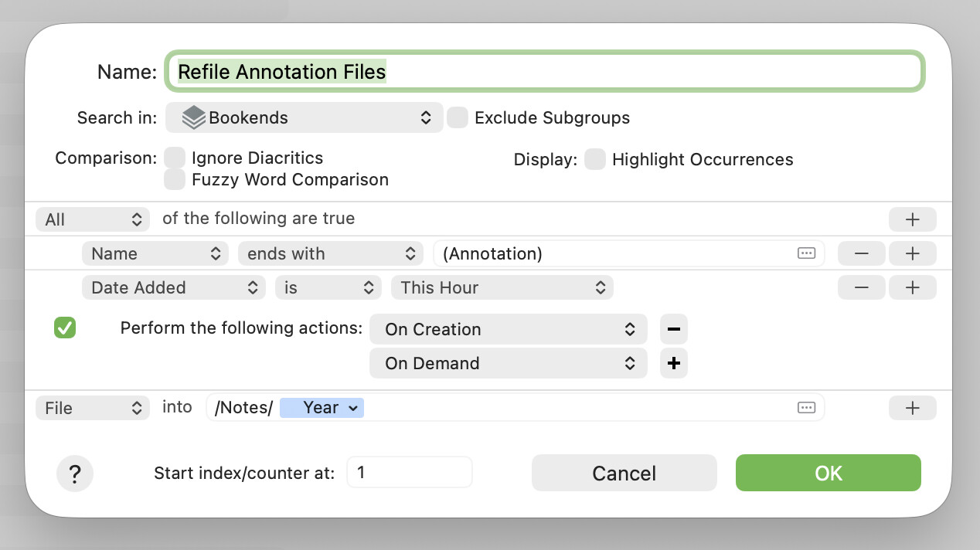980x550 pixels.
Task: Click the help question mark button
Action: coord(75,473)
